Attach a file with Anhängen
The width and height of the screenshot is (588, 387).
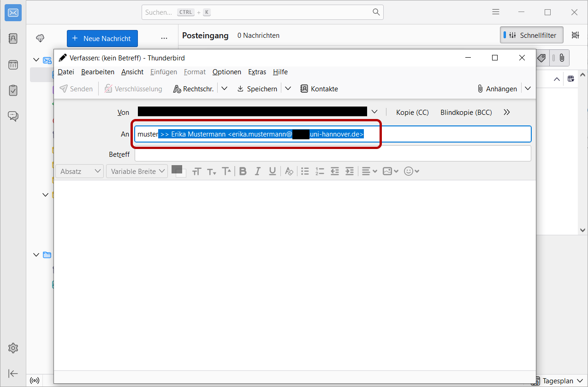[497, 89]
